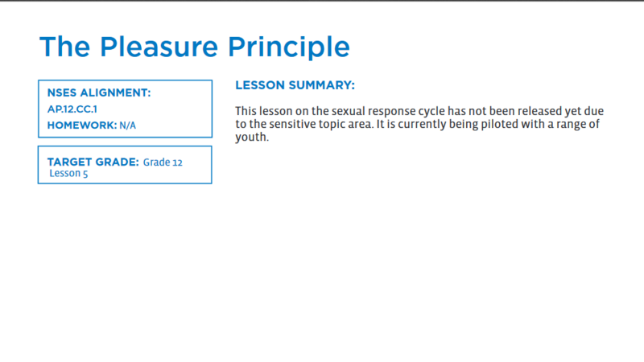Open the AP.12.CC.1 standard code
The width and height of the screenshot is (644, 362).
72,109
